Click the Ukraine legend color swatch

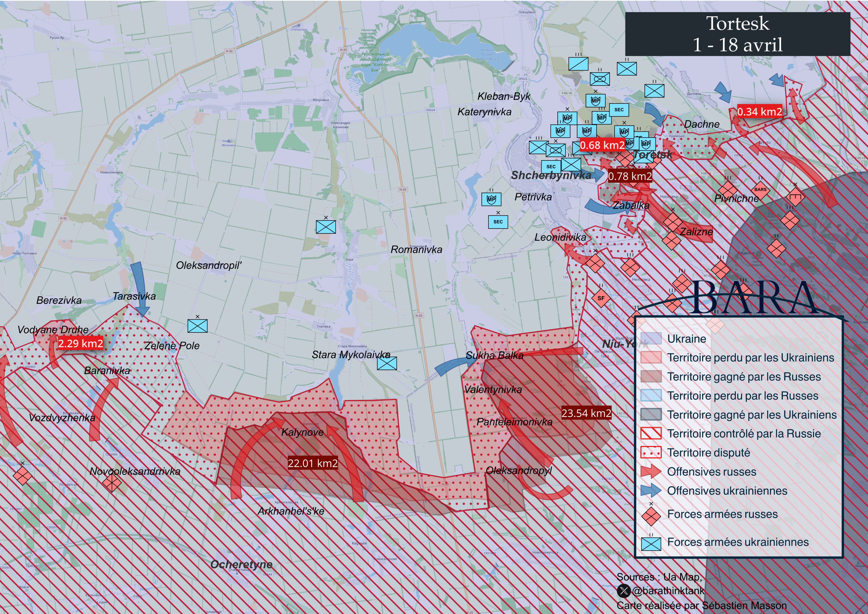click(651, 339)
